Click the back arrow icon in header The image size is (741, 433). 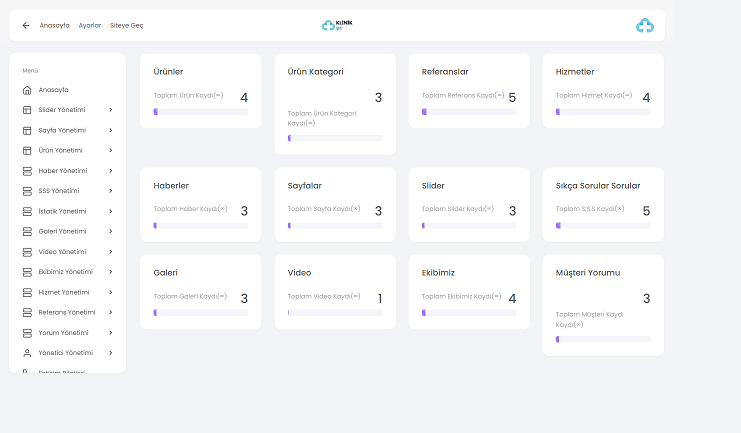pos(25,25)
